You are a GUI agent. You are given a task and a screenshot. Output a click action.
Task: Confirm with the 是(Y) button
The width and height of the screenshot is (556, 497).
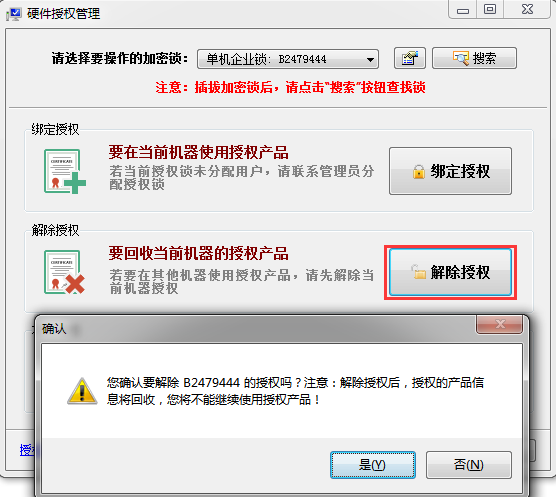click(x=373, y=465)
